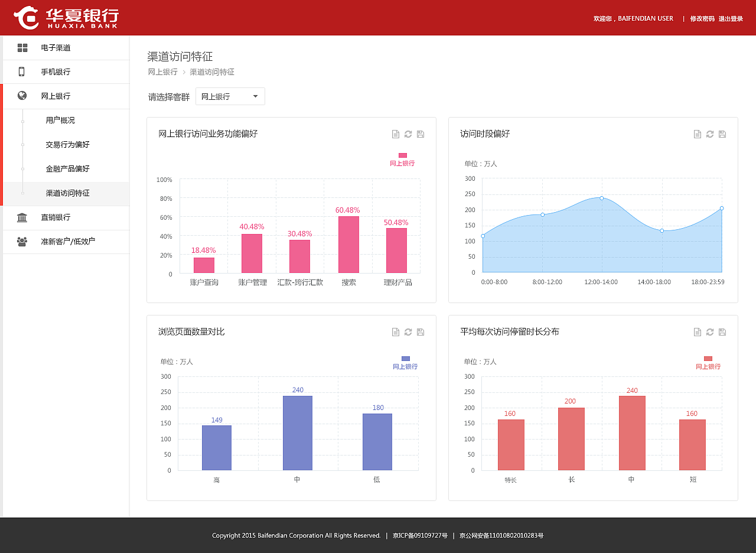Open 准新客户/低效户 in the sidebar
The height and width of the screenshot is (553, 756).
pyautogui.click(x=66, y=241)
